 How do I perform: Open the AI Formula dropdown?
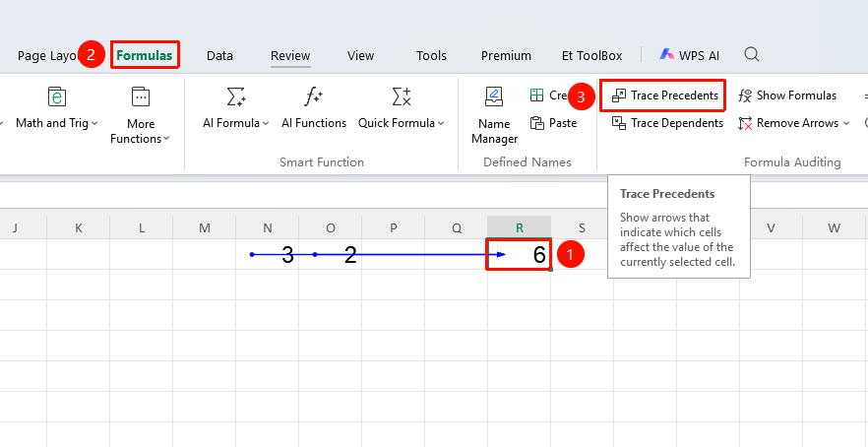[x=266, y=123]
